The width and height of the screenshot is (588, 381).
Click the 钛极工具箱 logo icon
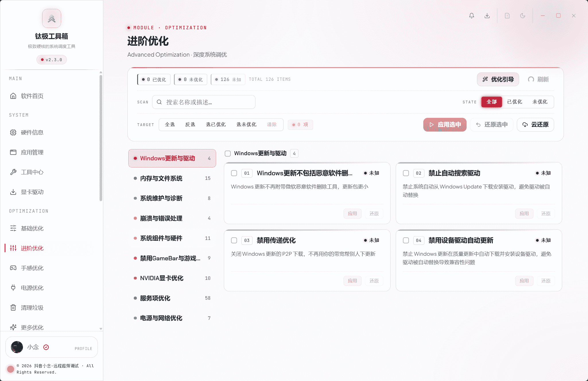click(52, 18)
